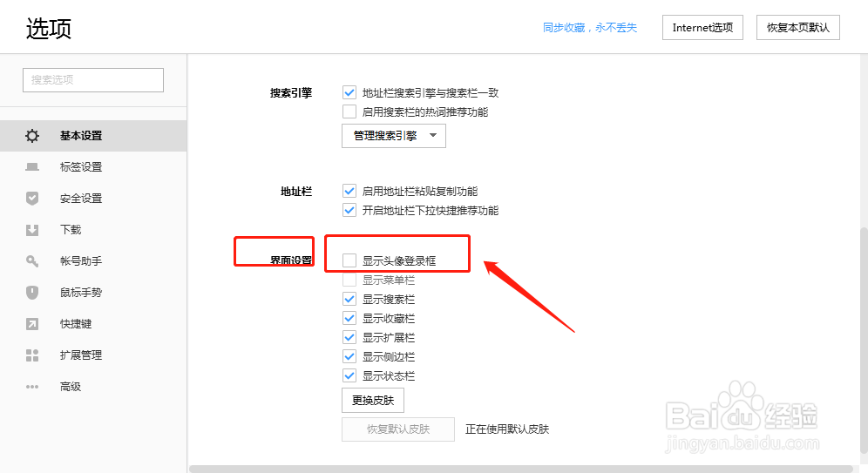
Task: Click the horizontal scrollbar at bottom
Action: tap(520, 470)
